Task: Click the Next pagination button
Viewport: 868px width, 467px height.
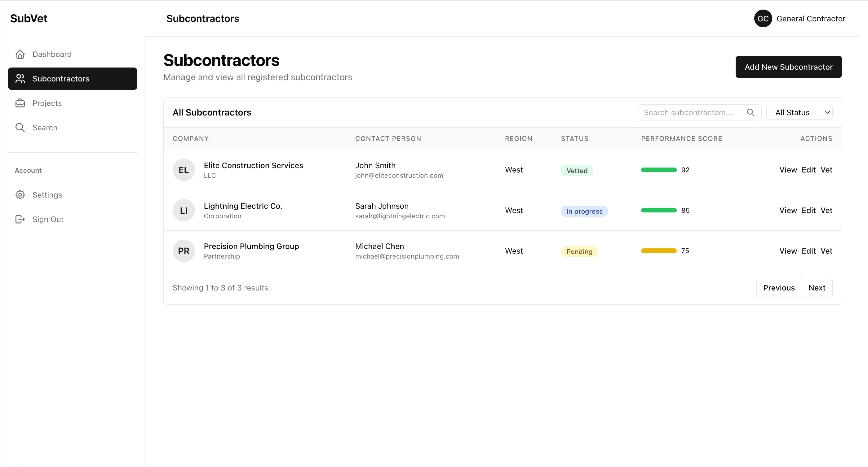Action: point(817,288)
